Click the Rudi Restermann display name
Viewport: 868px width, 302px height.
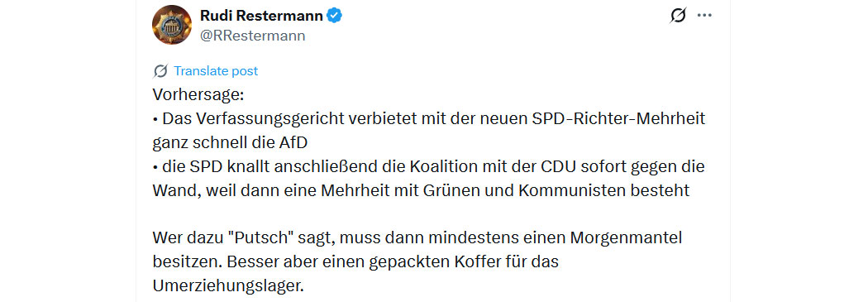click(x=262, y=16)
